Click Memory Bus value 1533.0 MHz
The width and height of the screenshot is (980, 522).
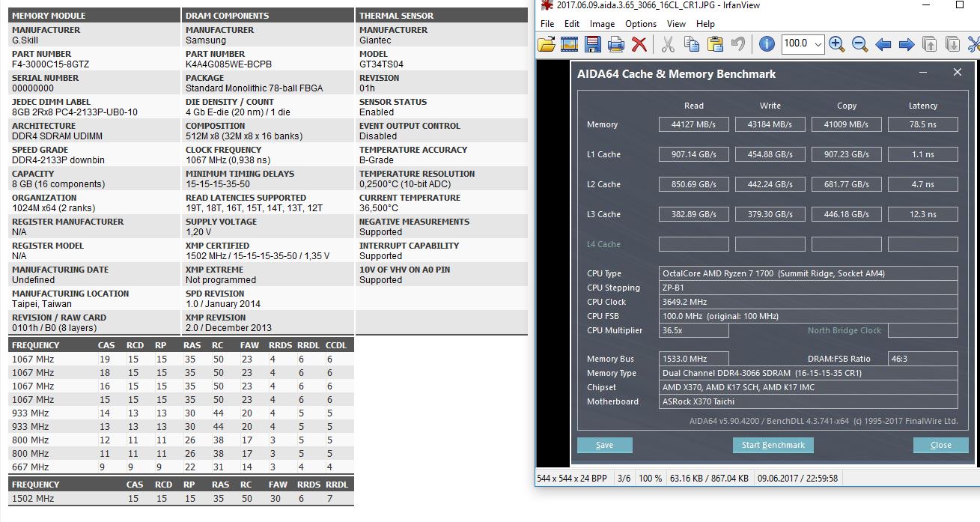[x=694, y=359]
